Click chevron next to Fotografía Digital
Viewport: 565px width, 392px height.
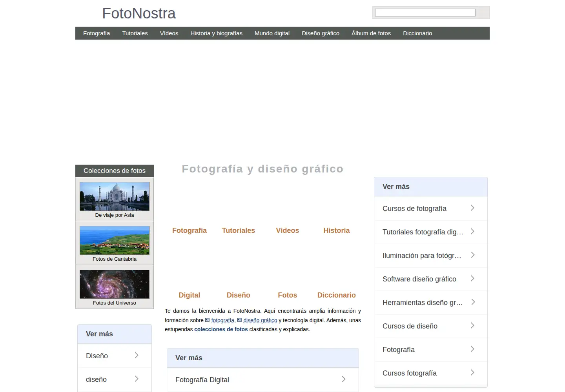(344, 379)
